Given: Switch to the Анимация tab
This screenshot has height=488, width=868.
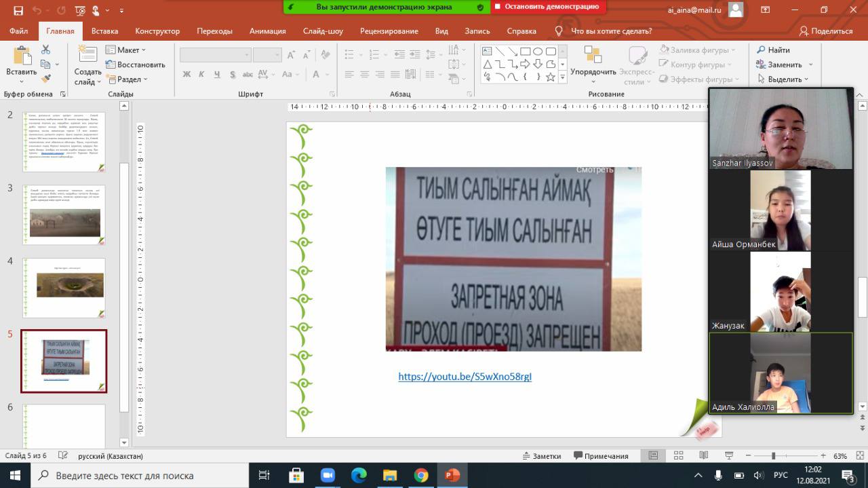Looking at the screenshot, I should point(267,31).
